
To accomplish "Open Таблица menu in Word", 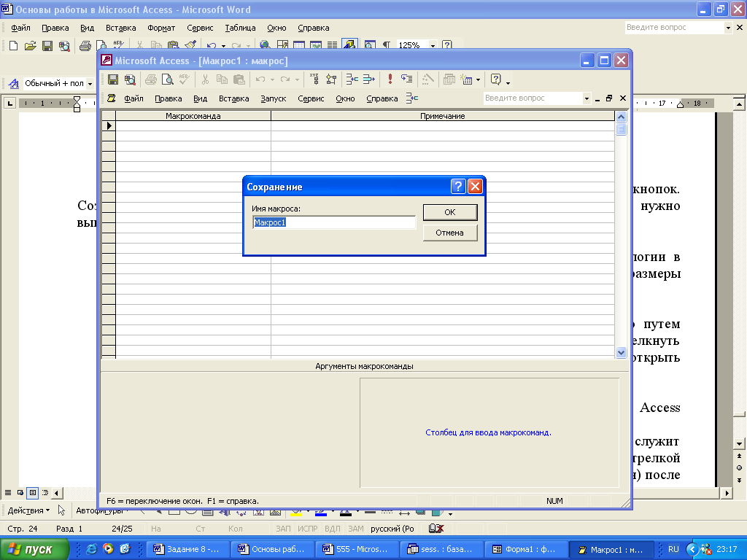I will pyautogui.click(x=240, y=28).
